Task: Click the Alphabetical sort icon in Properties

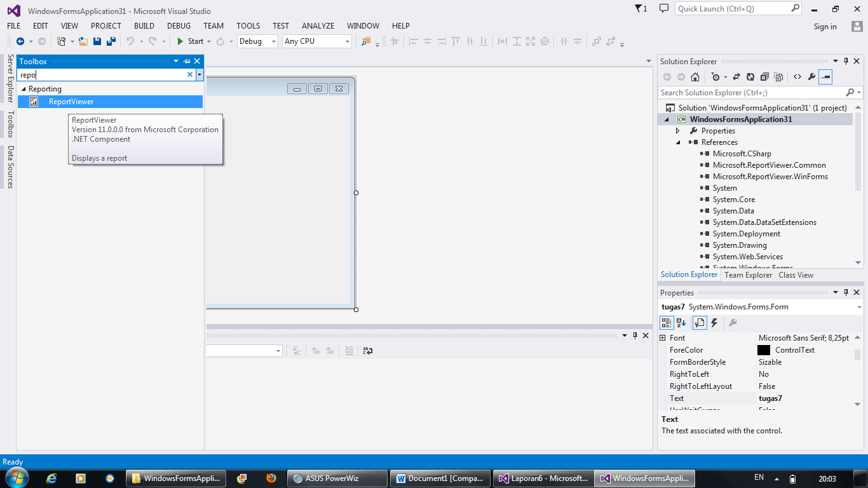Action: click(x=680, y=323)
